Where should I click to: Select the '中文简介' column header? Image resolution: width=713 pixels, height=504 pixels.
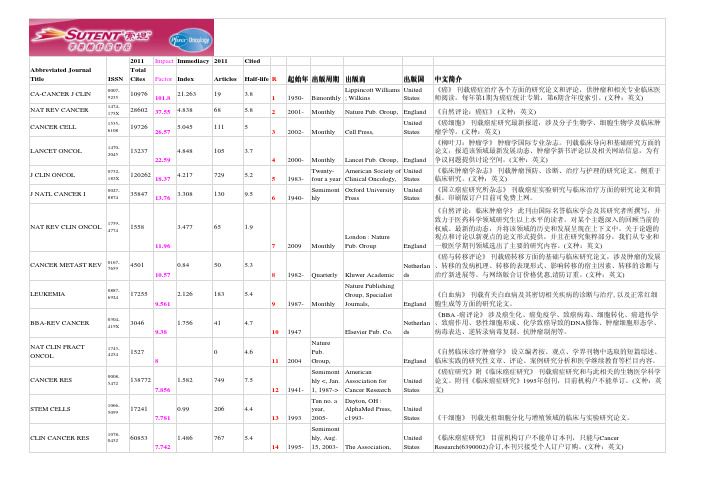coord(448,79)
